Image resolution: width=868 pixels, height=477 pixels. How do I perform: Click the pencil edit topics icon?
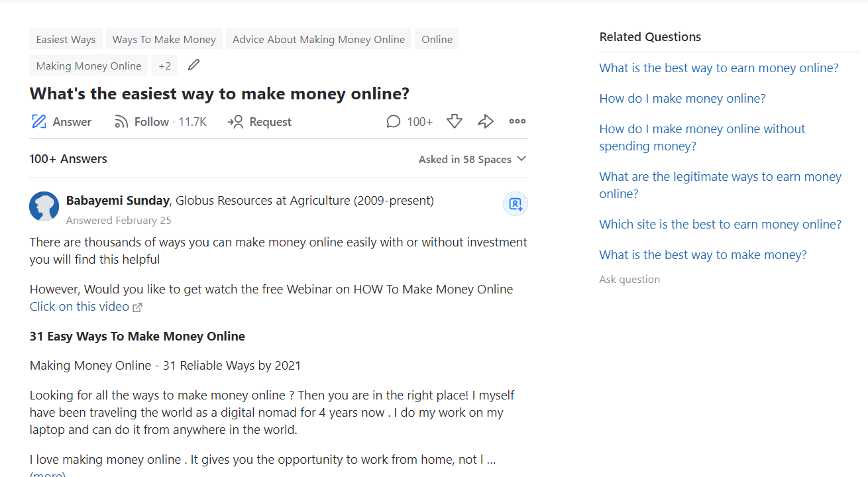click(x=193, y=65)
